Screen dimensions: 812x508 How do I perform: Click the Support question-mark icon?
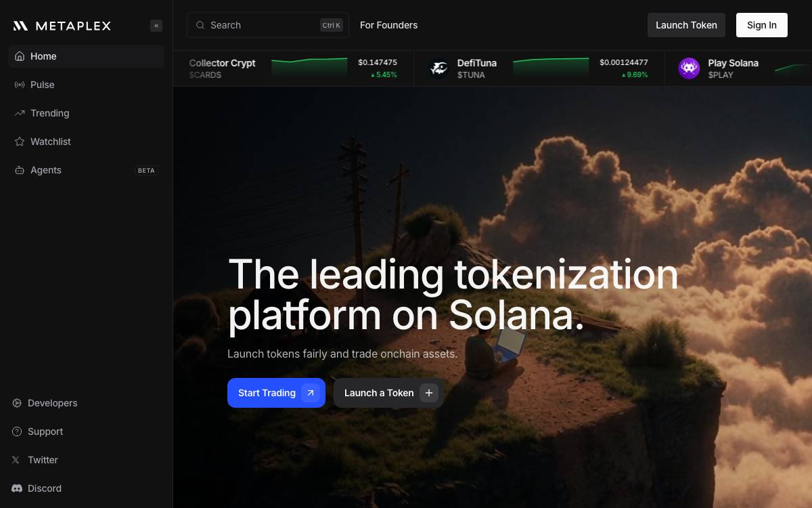coord(17,431)
